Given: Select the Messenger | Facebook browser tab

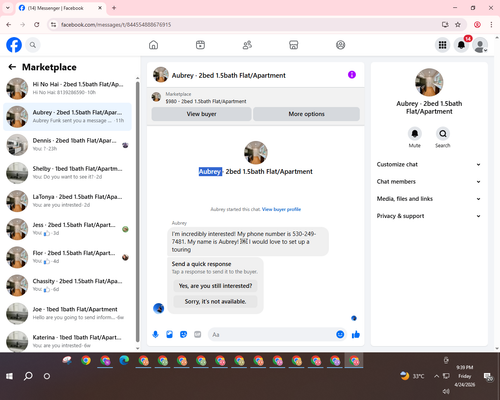Looking at the screenshot, I should (x=60, y=8).
